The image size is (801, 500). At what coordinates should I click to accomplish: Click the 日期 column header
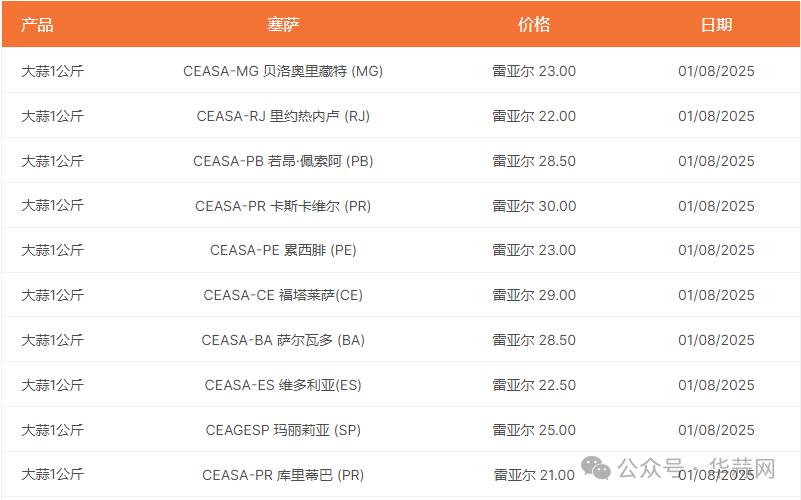tap(716, 25)
